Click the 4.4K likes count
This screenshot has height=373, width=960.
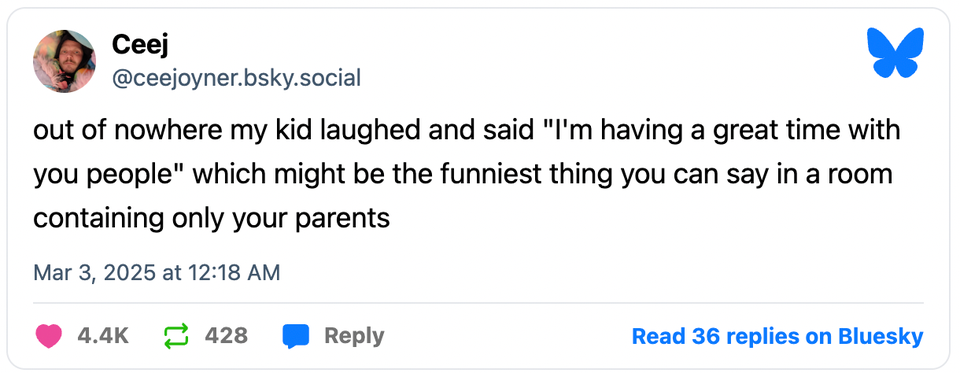103,336
